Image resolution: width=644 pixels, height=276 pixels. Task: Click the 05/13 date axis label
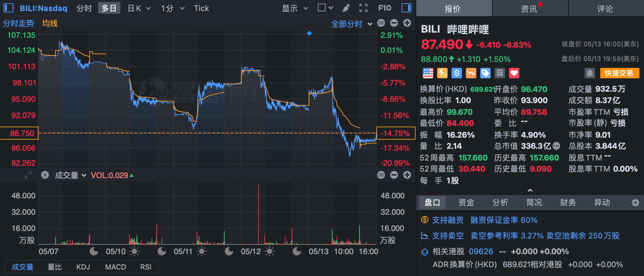(x=319, y=252)
